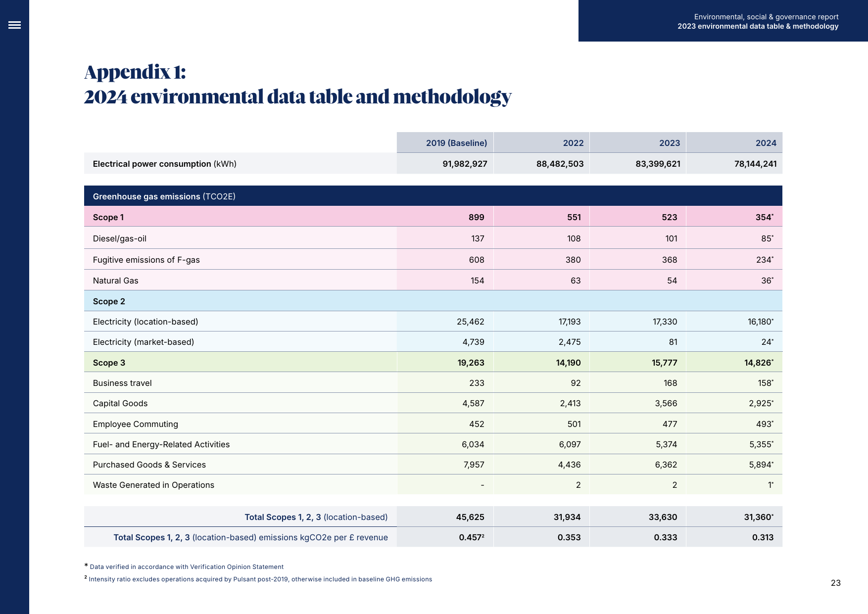This screenshot has height=614, width=868.
Task: Select the Scope 1 row label
Action: point(108,217)
